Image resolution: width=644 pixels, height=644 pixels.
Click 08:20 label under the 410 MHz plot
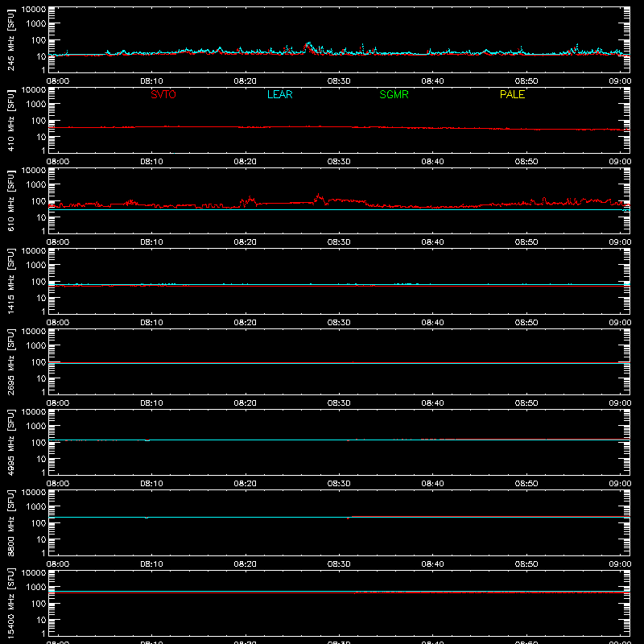pos(246,162)
